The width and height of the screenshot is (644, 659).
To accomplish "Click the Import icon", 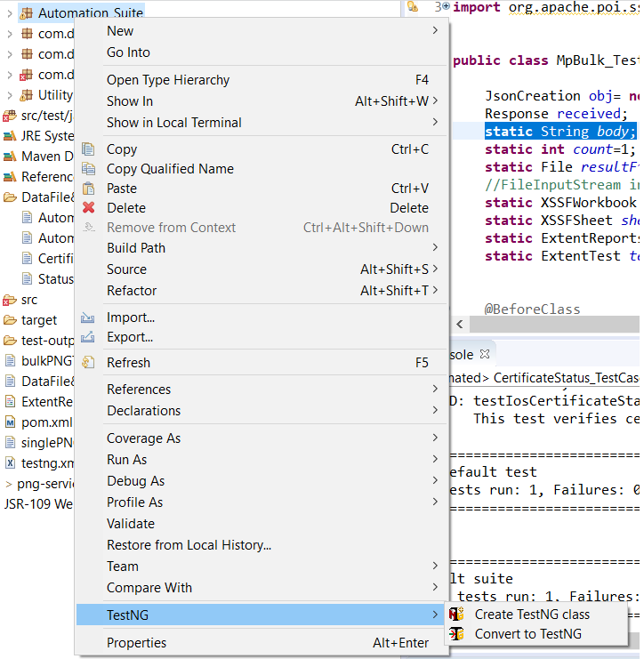I will coord(88,317).
